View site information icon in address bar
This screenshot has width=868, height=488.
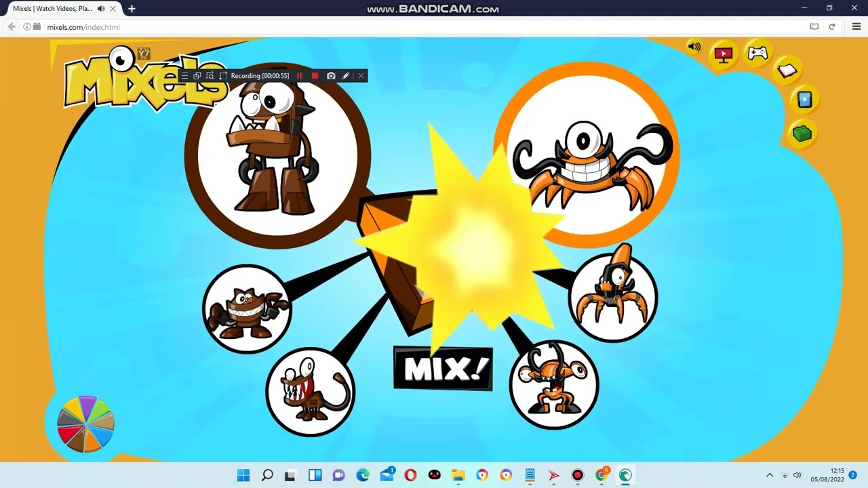(x=27, y=27)
